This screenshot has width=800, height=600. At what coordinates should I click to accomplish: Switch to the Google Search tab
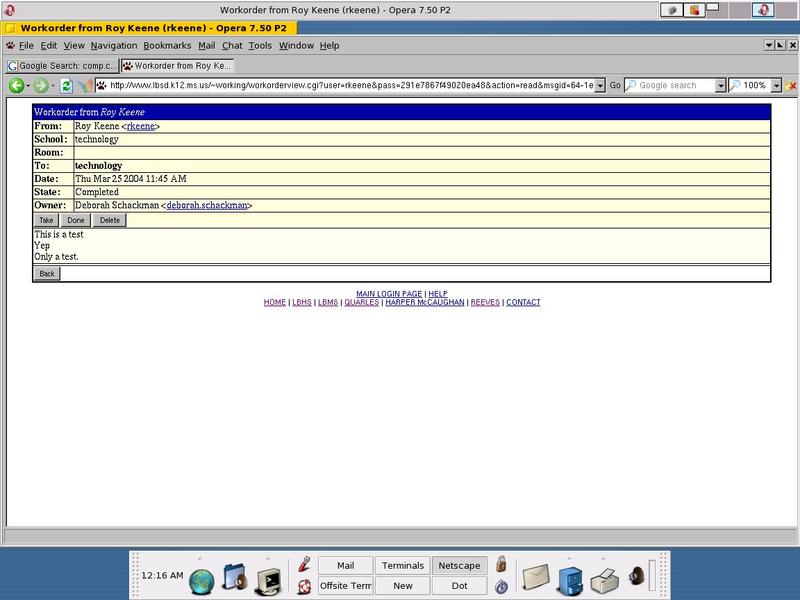click(x=62, y=66)
